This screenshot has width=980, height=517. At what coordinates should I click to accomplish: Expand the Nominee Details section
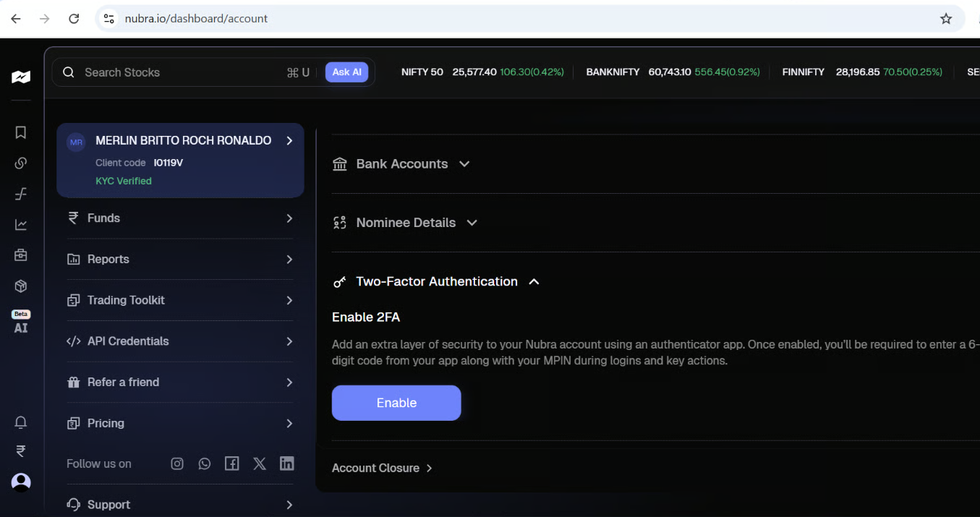[x=405, y=223]
